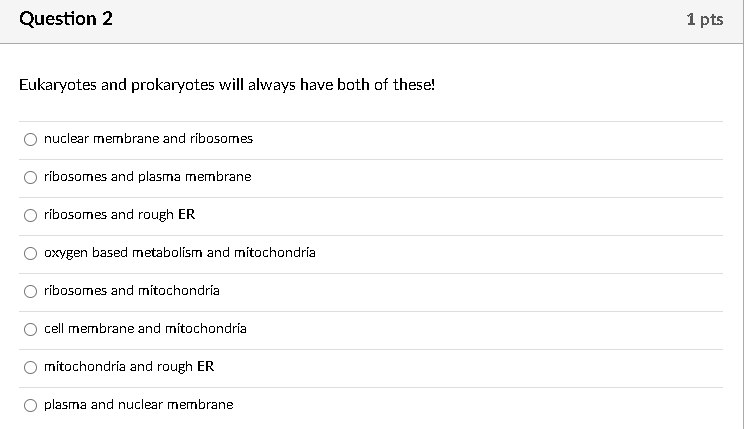Pick oxygen based metabolism and mitochondria radio button
Screen dimensions: 748x429
pyautogui.click(x=32, y=253)
